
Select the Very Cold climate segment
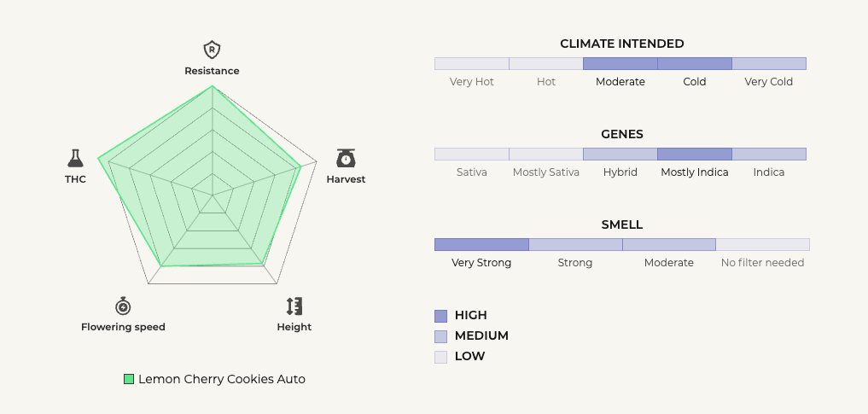(x=769, y=64)
